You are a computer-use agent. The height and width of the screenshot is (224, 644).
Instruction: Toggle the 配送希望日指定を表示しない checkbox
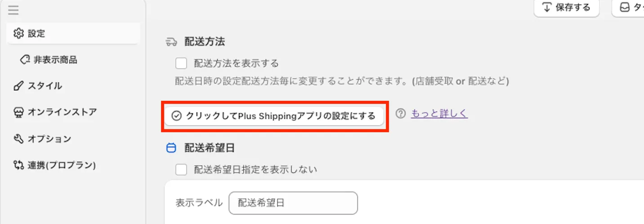pyautogui.click(x=181, y=170)
